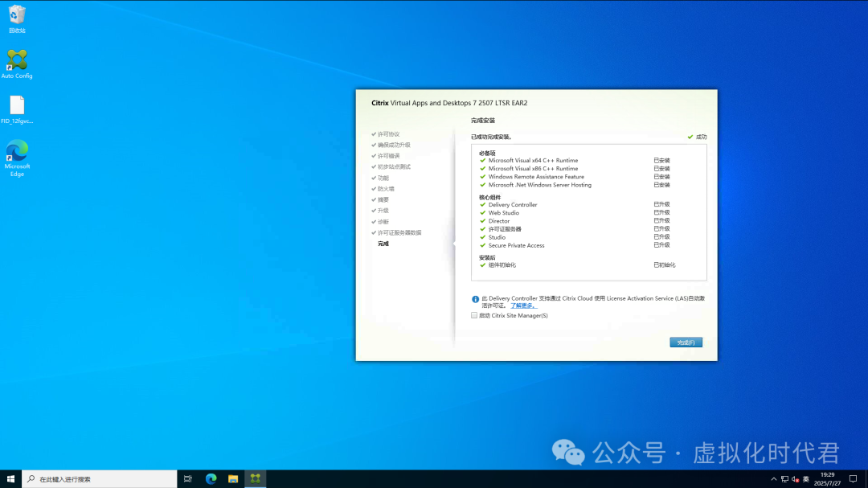Click the muted volume tray icon

[795, 479]
